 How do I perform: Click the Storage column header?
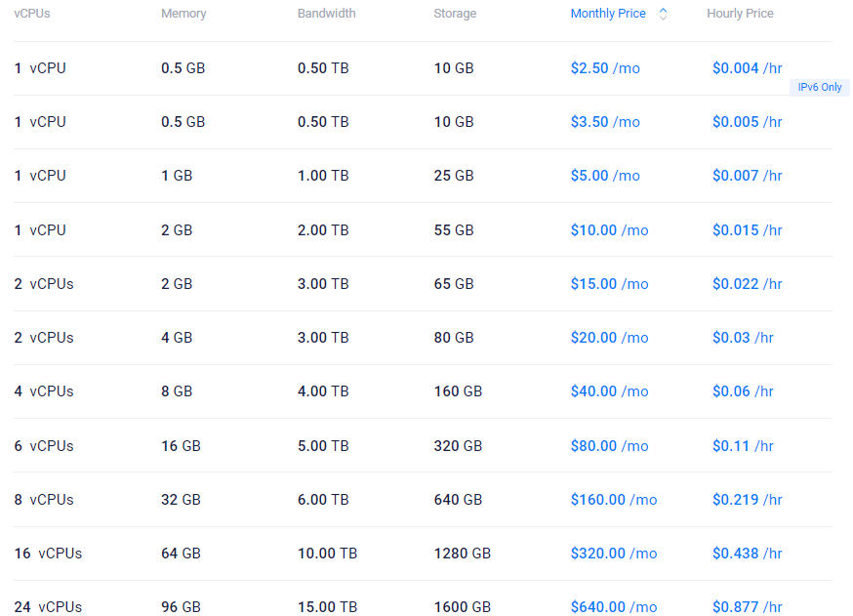[455, 14]
